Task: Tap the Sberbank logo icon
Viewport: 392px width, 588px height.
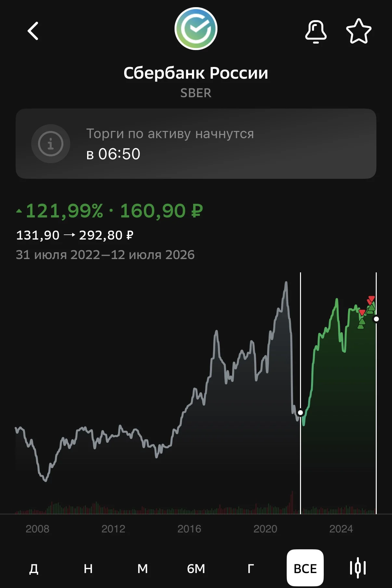Action: tap(196, 29)
